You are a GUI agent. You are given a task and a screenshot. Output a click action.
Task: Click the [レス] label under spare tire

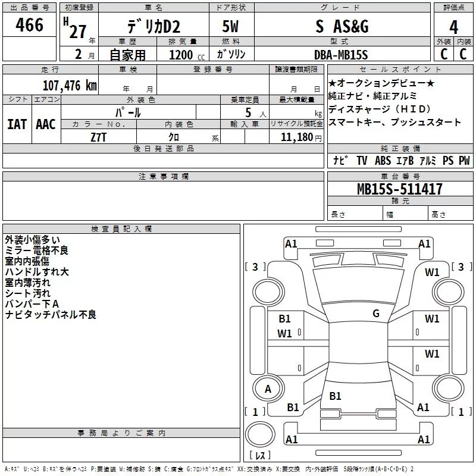260,455
